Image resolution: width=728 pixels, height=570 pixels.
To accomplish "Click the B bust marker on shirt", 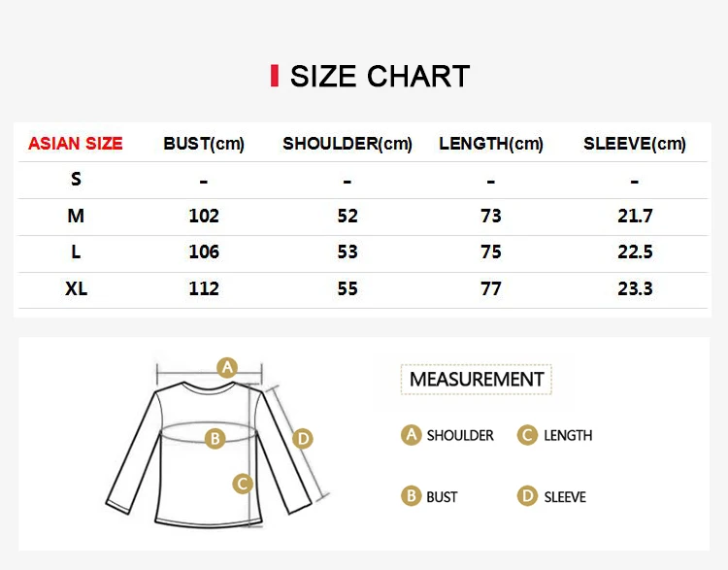I will 215,438.
